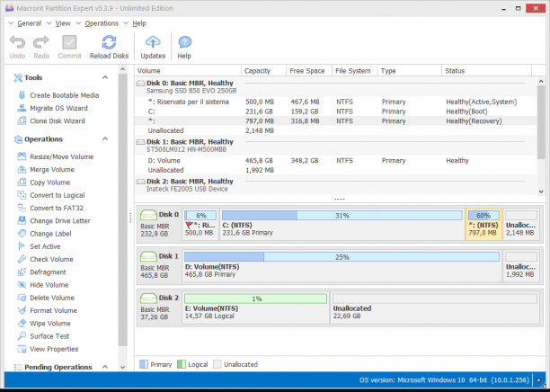Select the Disk 2 header row in list
550x392 pixels.
pyautogui.click(x=336, y=185)
